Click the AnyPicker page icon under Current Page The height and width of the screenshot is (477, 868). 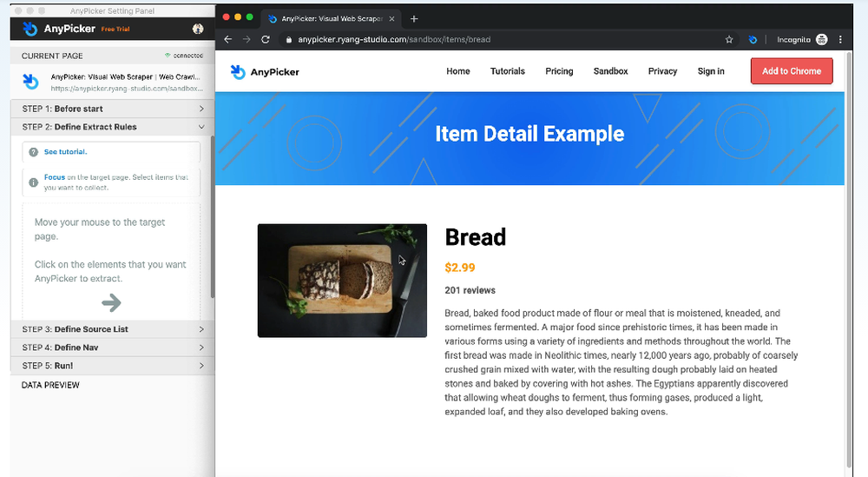point(30,82)
